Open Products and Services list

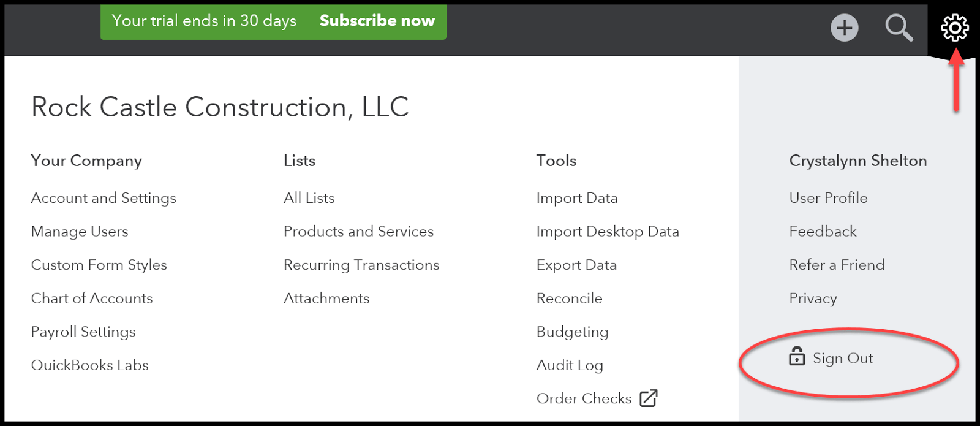[359, 232]
